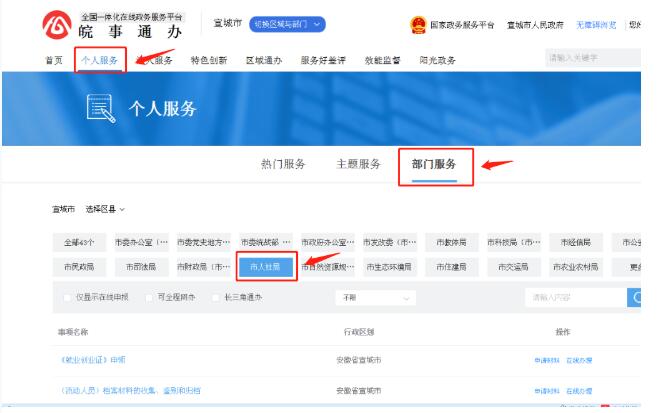The image size is (657, 413).
Task: Click the 皖事通办 red logo icon
Action: click(x=56, y=26)
